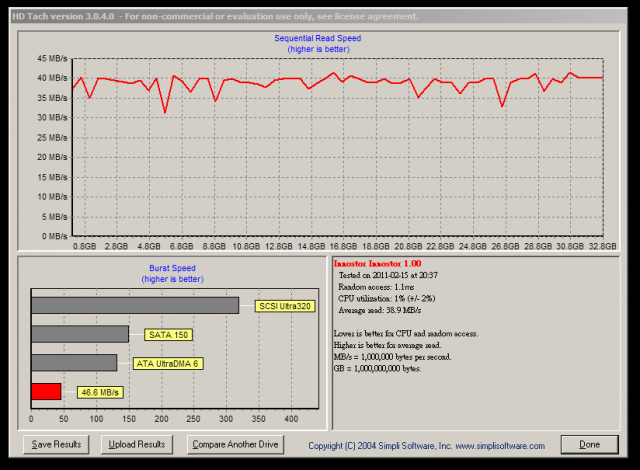Screen dimensions: 640x470
Task: Click the SCSI Ultra320 label
Action: (x=285, y=306)
